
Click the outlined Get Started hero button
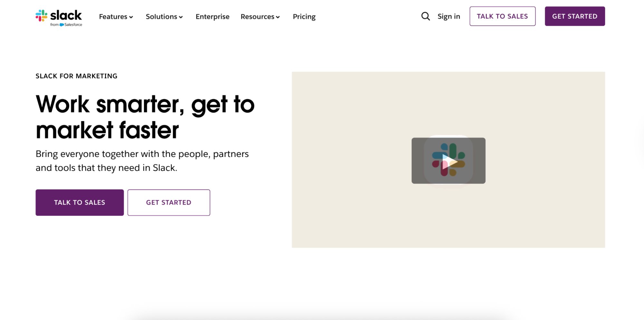pos(168,202)
